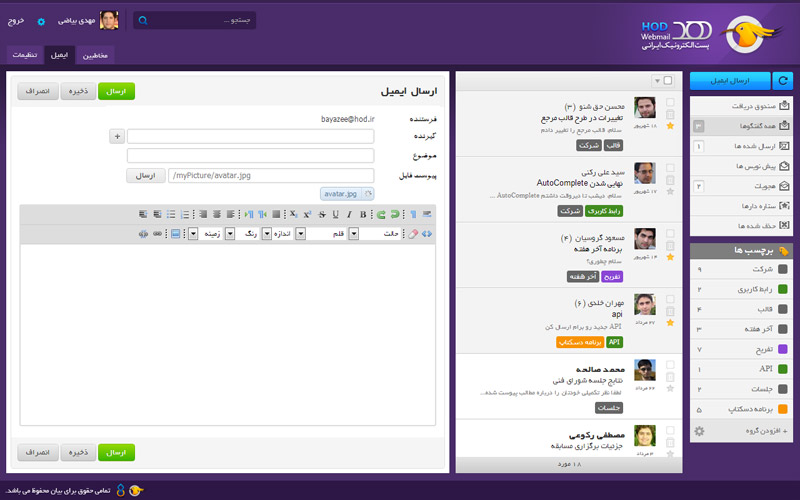Switch to the مخاطبین (contacts) tab
Screen dimensions: 800x500
pos(95,54)
